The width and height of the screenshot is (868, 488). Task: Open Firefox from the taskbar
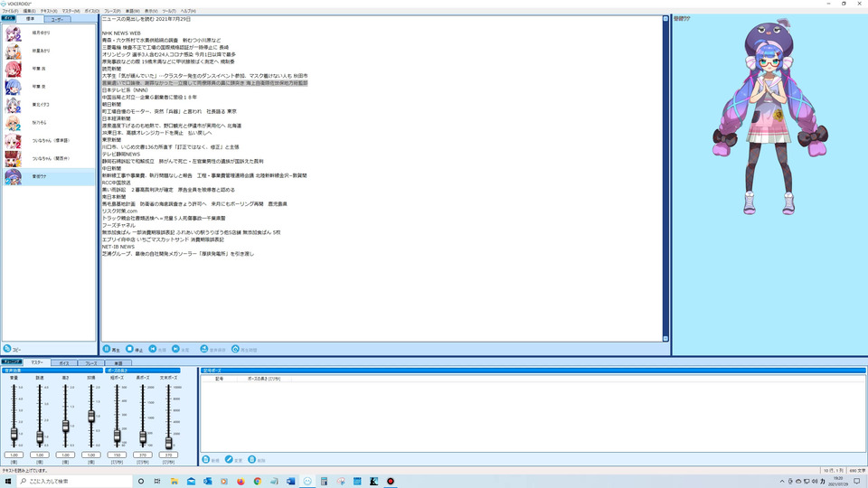[241, 482]
